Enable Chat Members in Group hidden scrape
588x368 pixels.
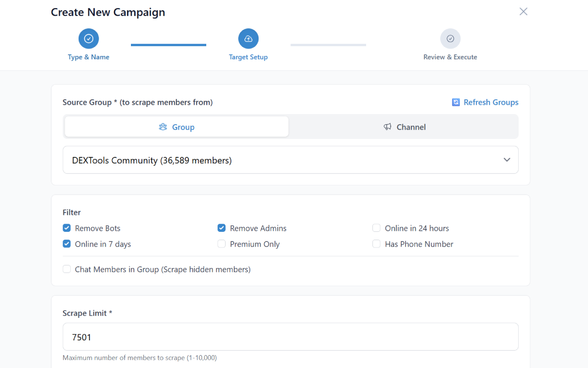[x=67, y=270]
